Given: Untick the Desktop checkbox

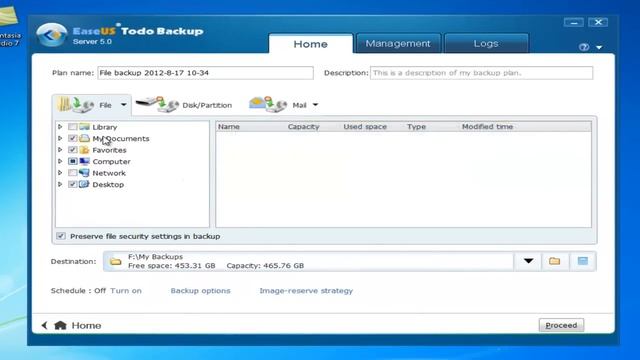Looking at the screenshot, I should point(72,184).
